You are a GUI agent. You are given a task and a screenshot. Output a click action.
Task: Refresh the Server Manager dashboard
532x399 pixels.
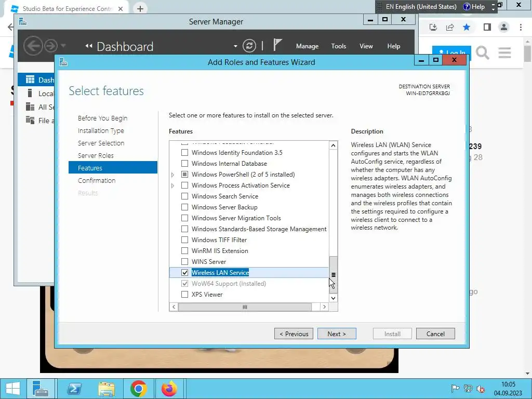[x=249, y=46]
